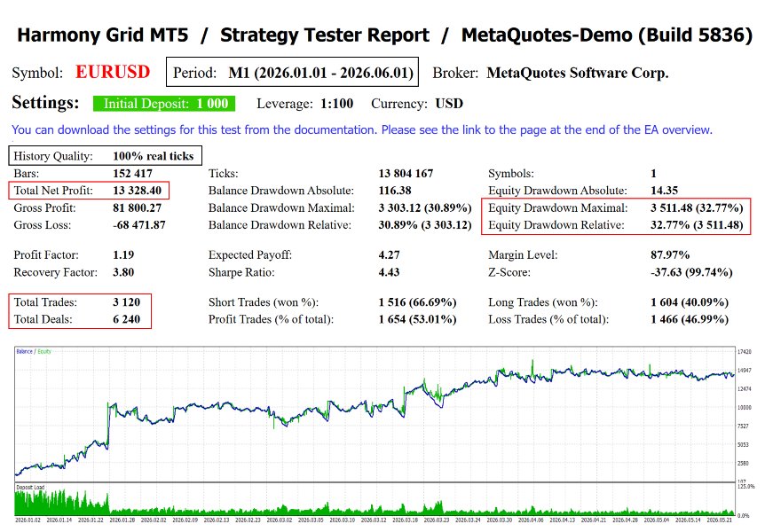
Task: Select the Period M1 date range box
Action: (x=292, y=72)
